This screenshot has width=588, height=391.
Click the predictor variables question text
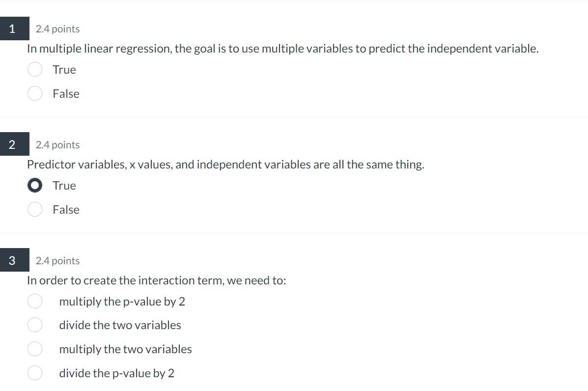pyautogui.click(x=225, y=165)
